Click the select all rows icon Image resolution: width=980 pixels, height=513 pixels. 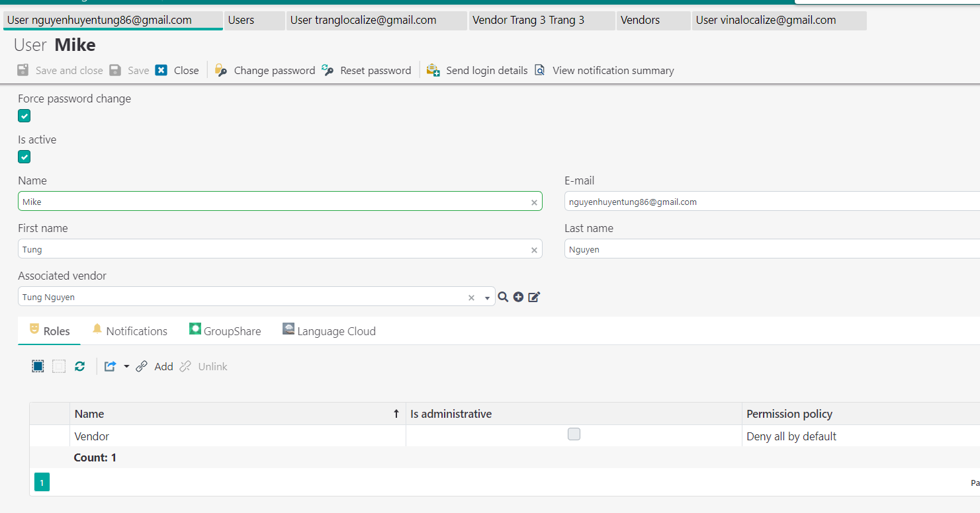(x=38, y=366)
